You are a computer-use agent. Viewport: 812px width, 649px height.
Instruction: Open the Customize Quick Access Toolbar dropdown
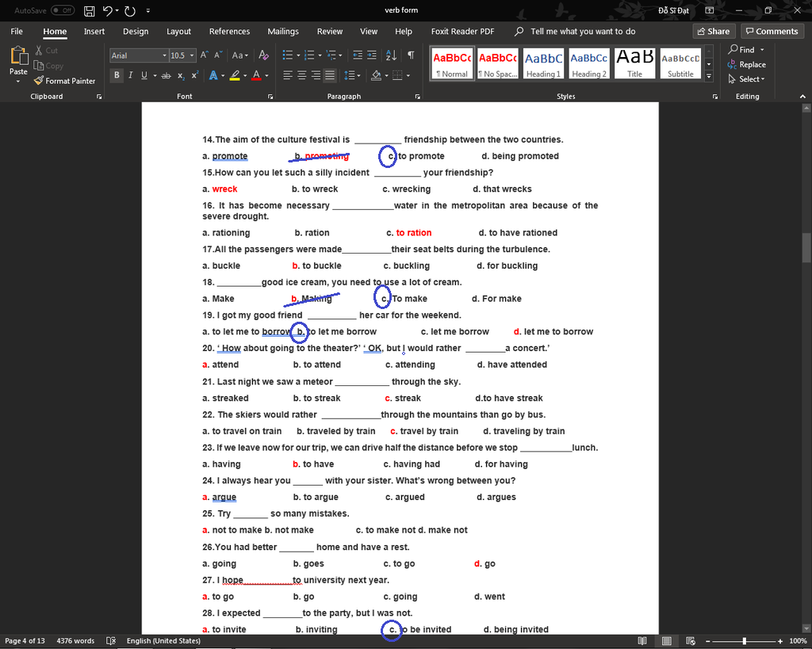(x=148, y=11)
